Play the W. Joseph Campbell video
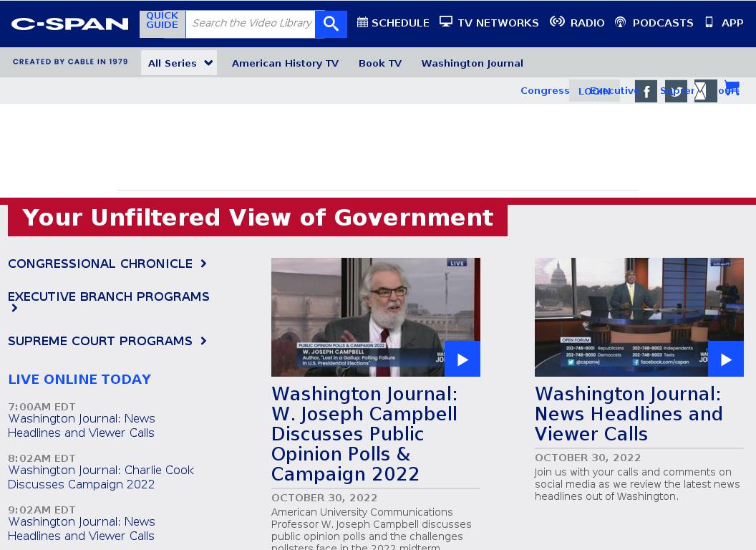This screenshot has width=756, height=550. point(462,359)
